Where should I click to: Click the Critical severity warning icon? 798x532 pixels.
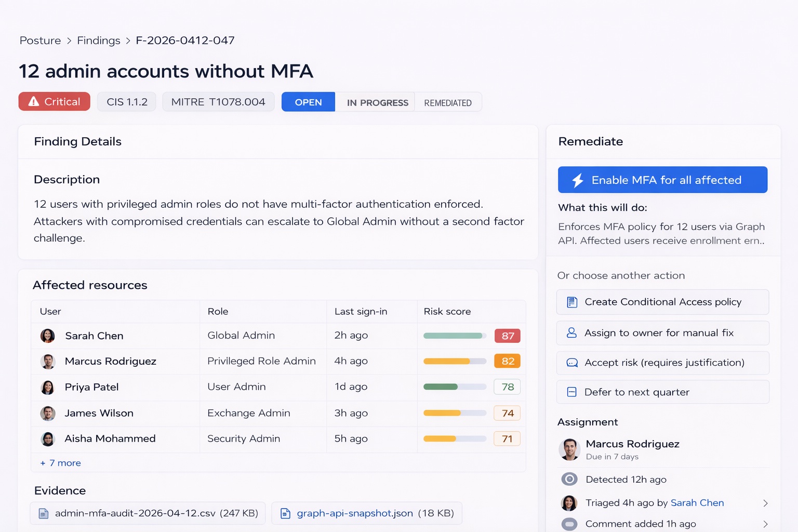click(x=34, y=102)
